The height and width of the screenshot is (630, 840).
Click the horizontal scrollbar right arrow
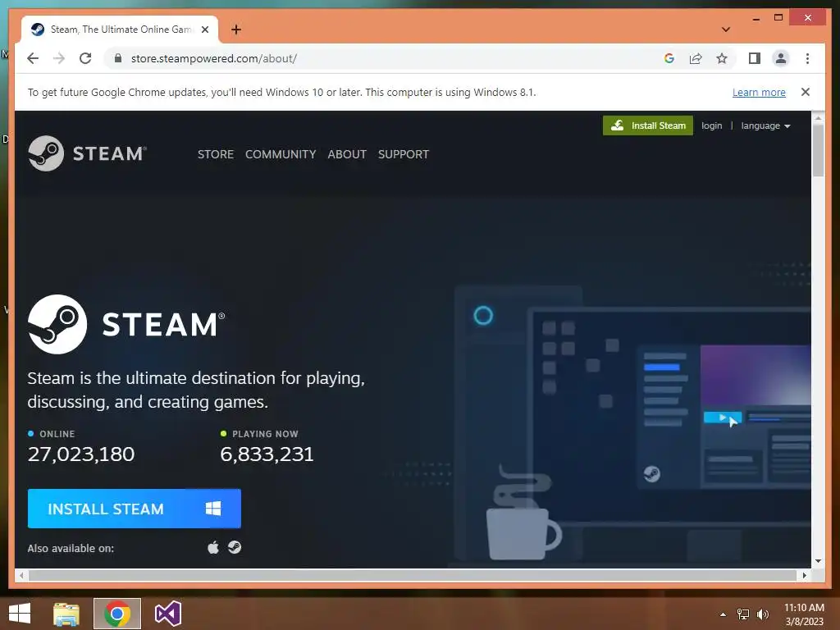[x=804, y=575]
